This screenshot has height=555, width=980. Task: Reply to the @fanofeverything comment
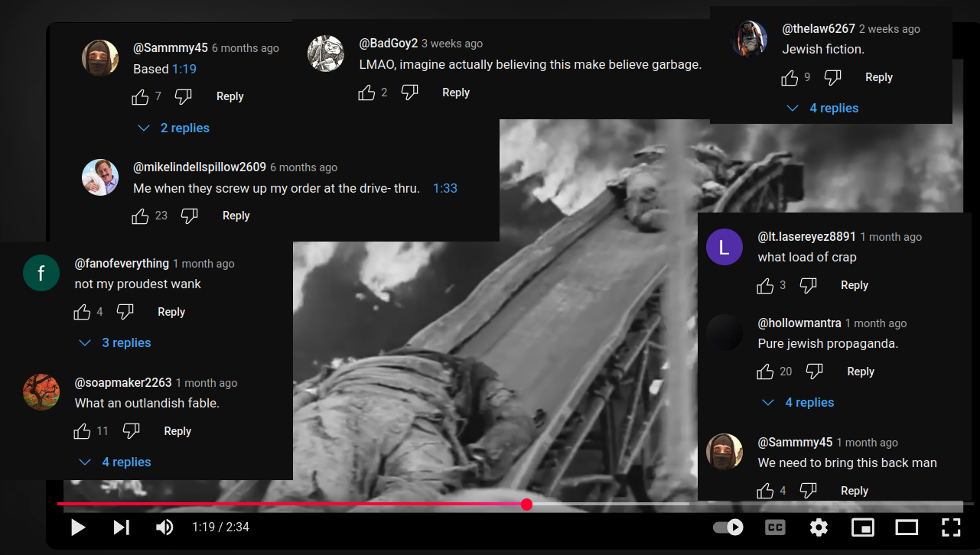(x=171, y=312)
